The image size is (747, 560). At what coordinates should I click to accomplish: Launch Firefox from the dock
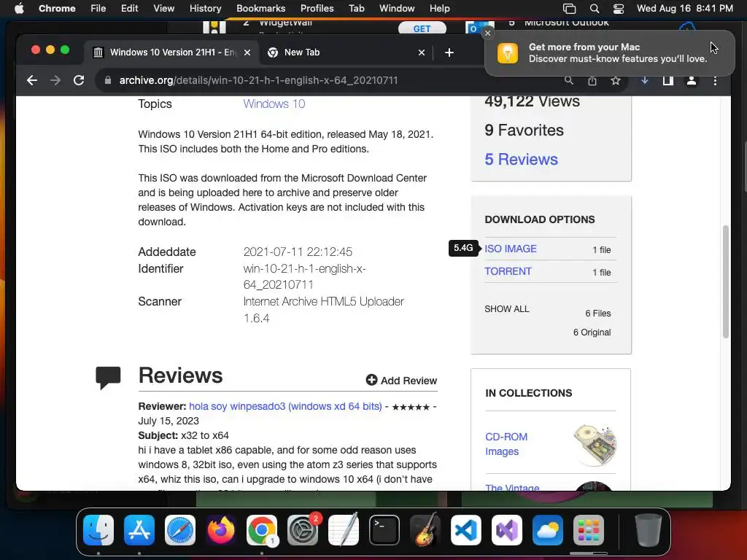[220, 530]
